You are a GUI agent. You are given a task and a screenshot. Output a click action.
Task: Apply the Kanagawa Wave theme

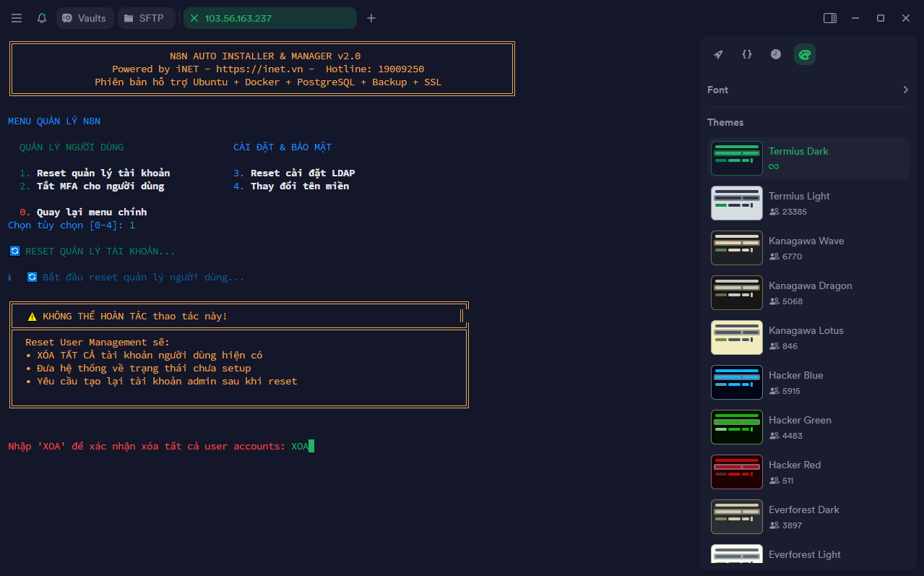[808, 248]
